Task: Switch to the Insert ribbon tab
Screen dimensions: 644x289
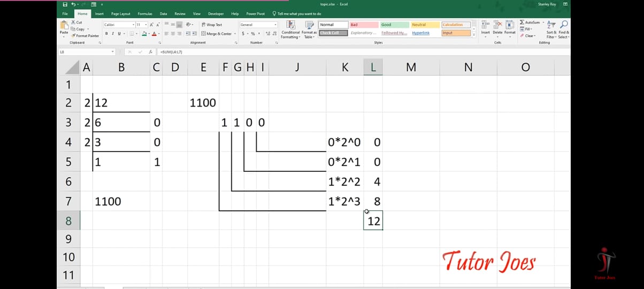Action: (99, 13)
